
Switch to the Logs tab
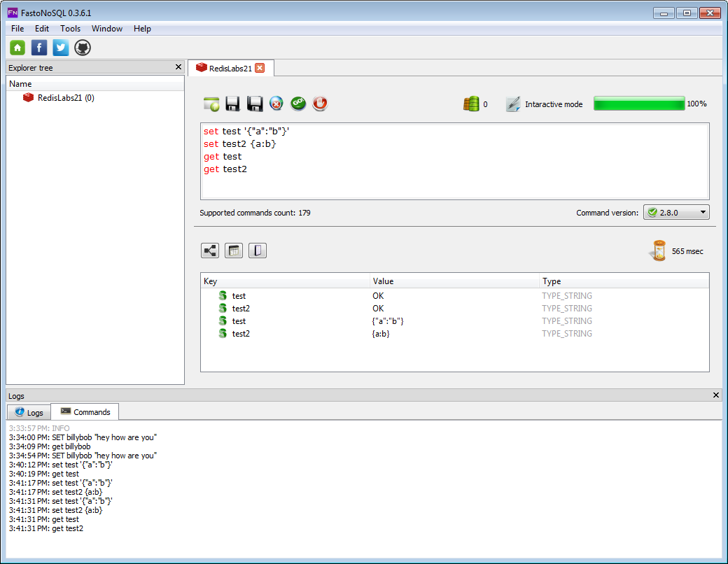29,412
